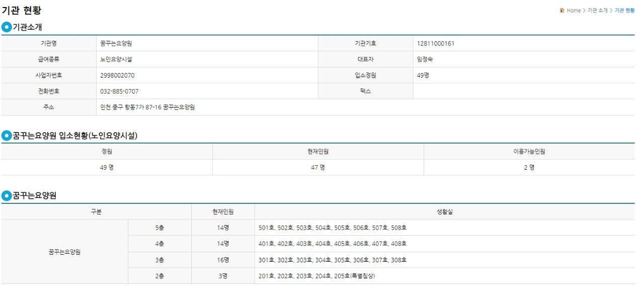This screenshot has height=291, width=644.
Task: Click the bullet icon beside 꿈꾸는요양원 입소현황
Action: (x=7, y=135)
